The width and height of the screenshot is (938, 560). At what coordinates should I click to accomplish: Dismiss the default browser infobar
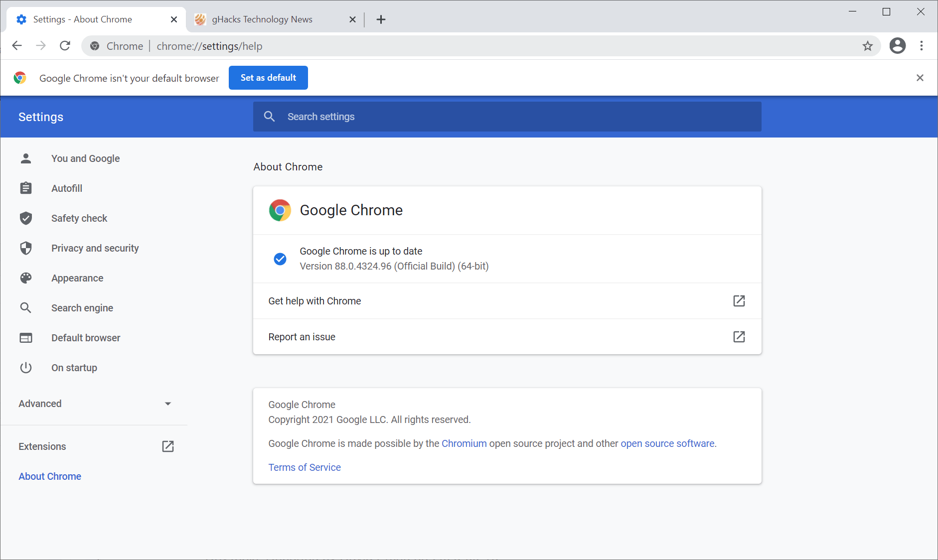(920, 78)
